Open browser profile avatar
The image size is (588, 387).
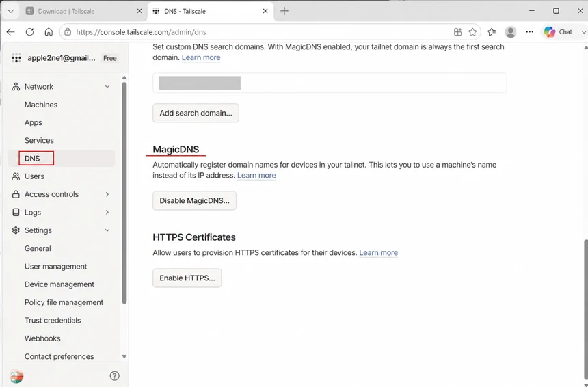click(x=510, y=32)
